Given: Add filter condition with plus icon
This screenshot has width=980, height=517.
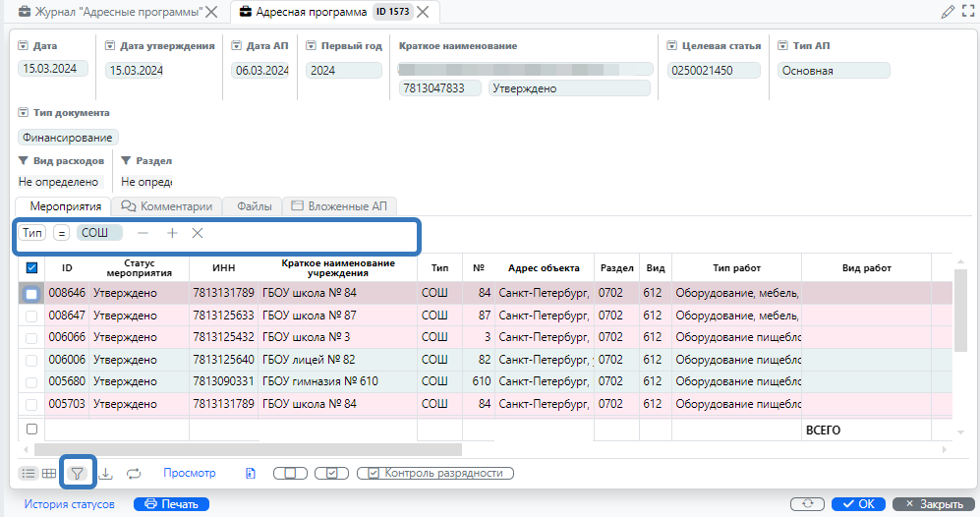Looking at the screenshot, I should (x=172, y=233).
